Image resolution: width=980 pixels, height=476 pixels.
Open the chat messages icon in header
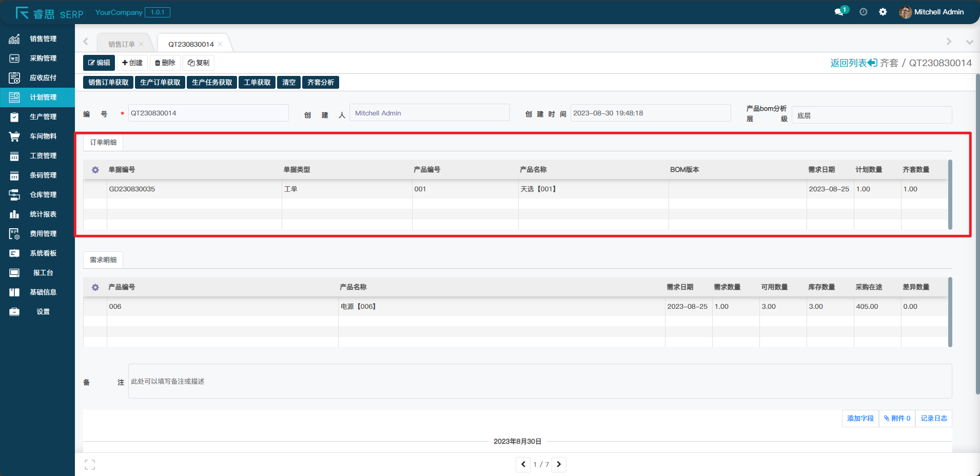(839, 12)
